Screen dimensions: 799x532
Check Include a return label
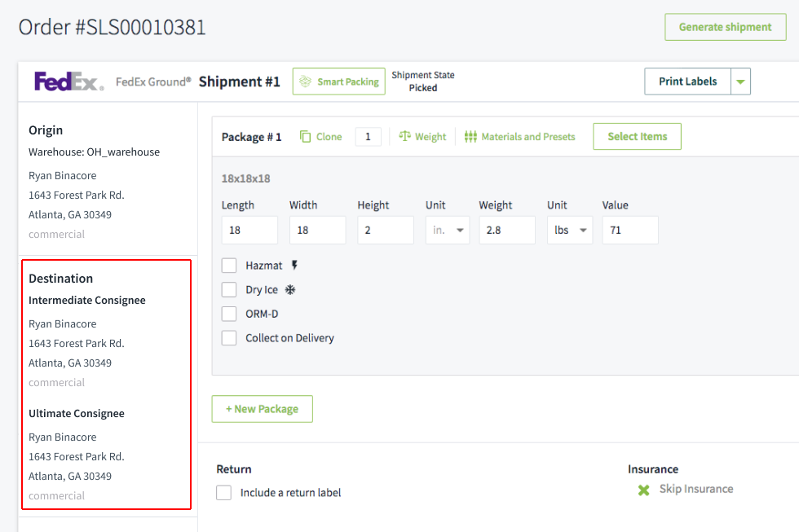point(223,492)
